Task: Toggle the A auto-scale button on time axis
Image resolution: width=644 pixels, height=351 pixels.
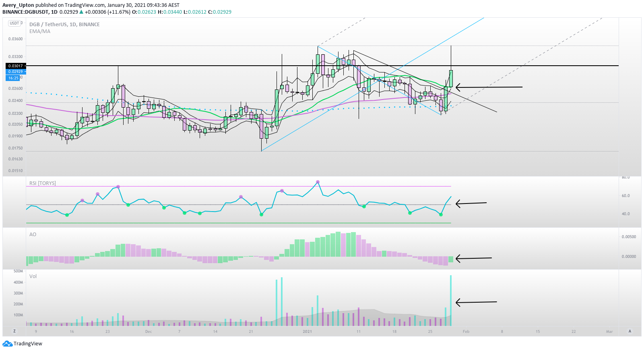Action: [x=630, y=331]
